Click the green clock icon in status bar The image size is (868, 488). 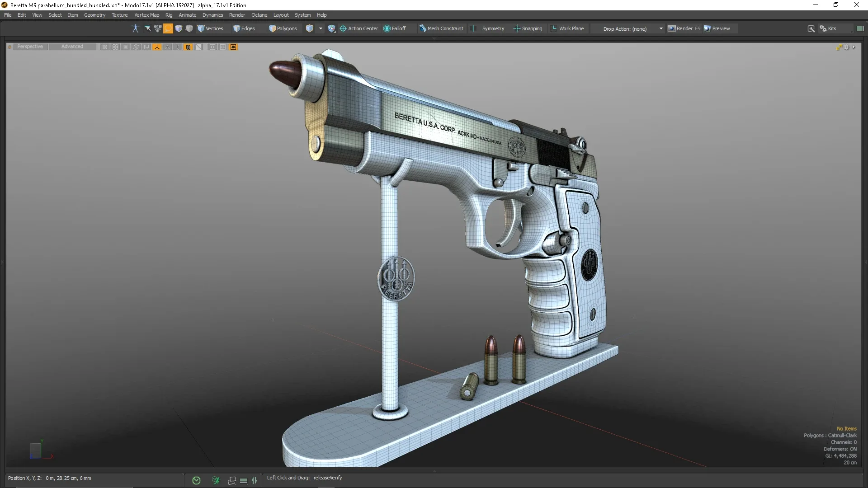(196, 480)
